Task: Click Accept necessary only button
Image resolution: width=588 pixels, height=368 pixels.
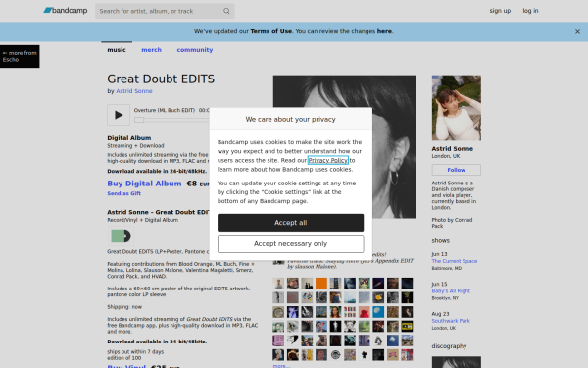Action: [x=291, y=244]
